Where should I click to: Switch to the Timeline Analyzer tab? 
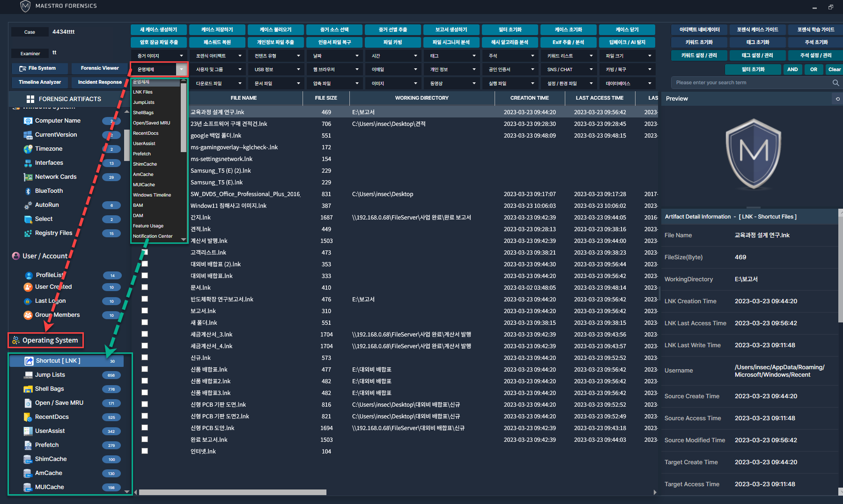click(40, 82)
